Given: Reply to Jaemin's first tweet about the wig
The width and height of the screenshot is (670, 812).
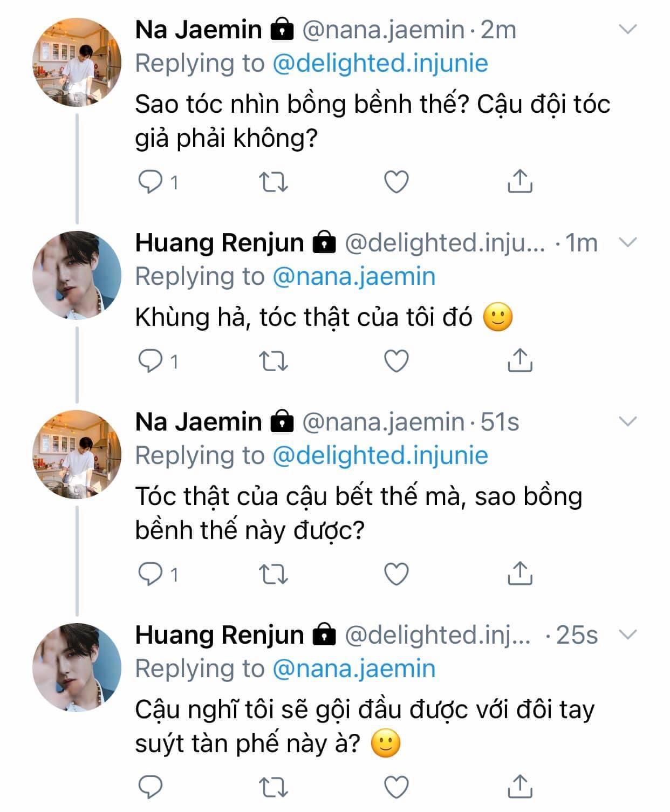Looking at the screenshot, I should 151,182.
